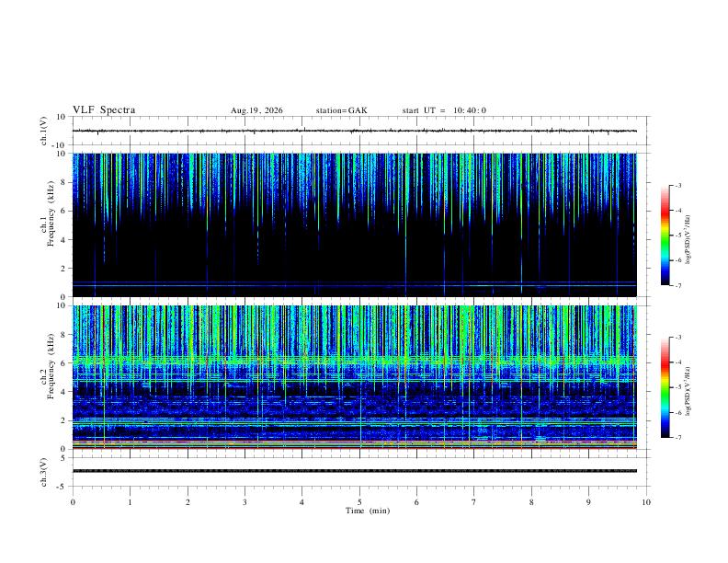
Task: Click the VLF Spectra title text
Action: tap(104, 110)
